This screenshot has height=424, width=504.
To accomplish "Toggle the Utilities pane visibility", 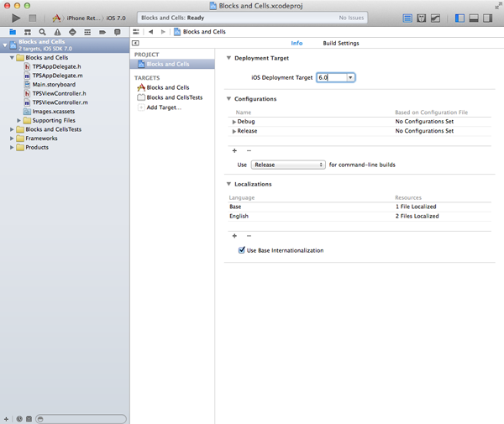I will 487,18.
